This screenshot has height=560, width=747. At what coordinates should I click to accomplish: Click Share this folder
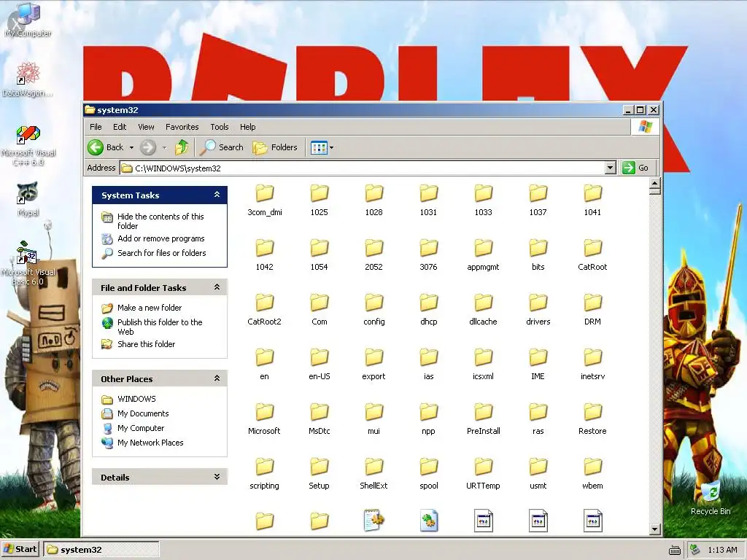(x=146, y=344)
